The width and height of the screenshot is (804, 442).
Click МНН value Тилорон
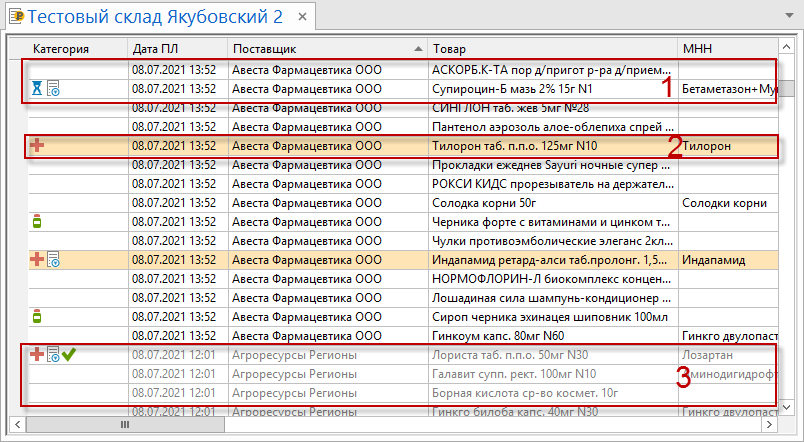706,146
